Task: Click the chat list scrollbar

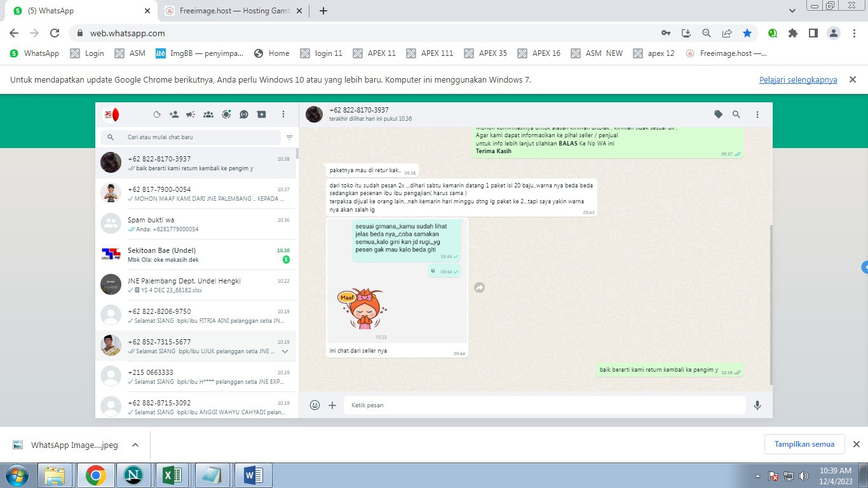Action: click(x=297, y=152)
